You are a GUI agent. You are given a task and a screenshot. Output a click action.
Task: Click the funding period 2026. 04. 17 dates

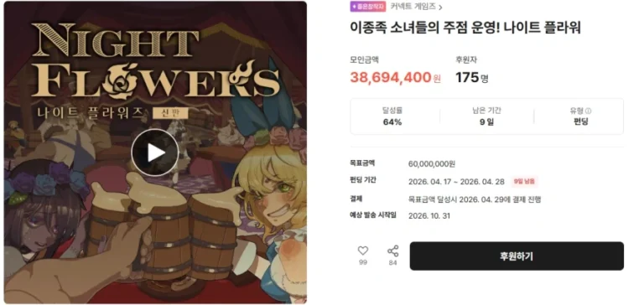457,182
